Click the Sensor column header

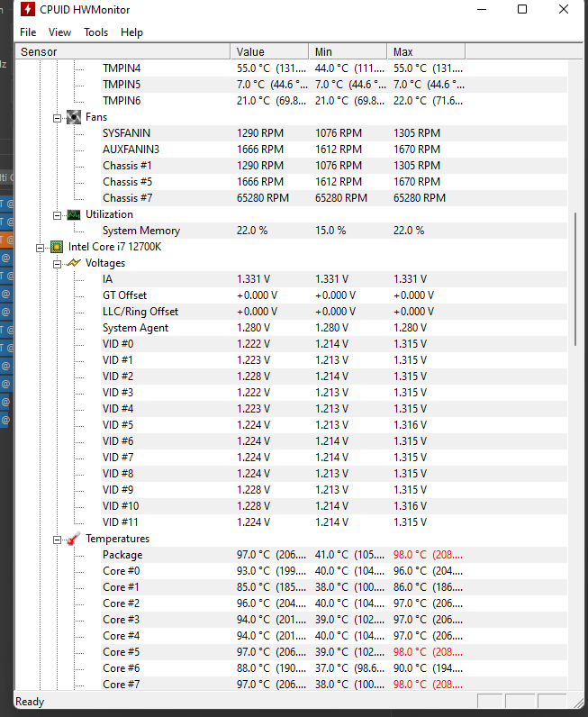[x=122, y=51]
